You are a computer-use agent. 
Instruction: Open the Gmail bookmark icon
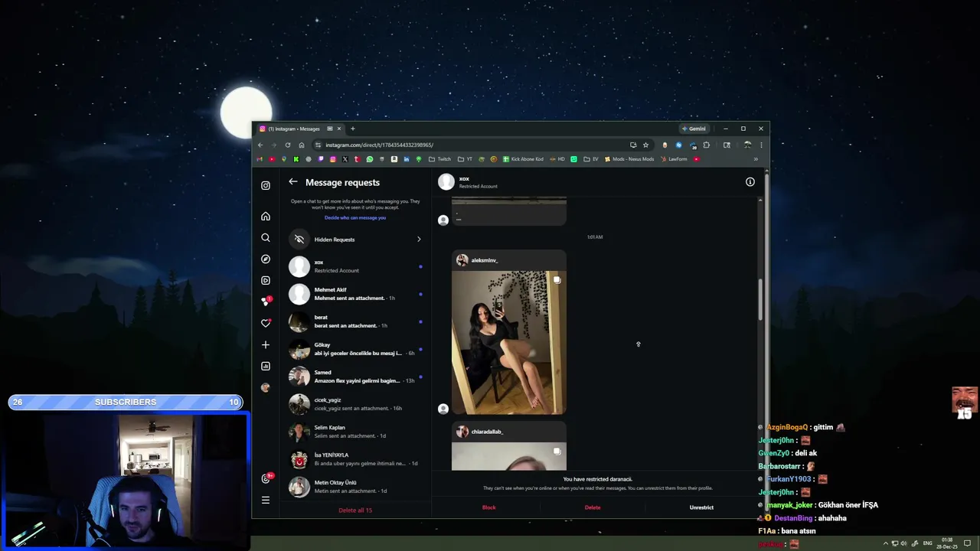coord(260,159)
